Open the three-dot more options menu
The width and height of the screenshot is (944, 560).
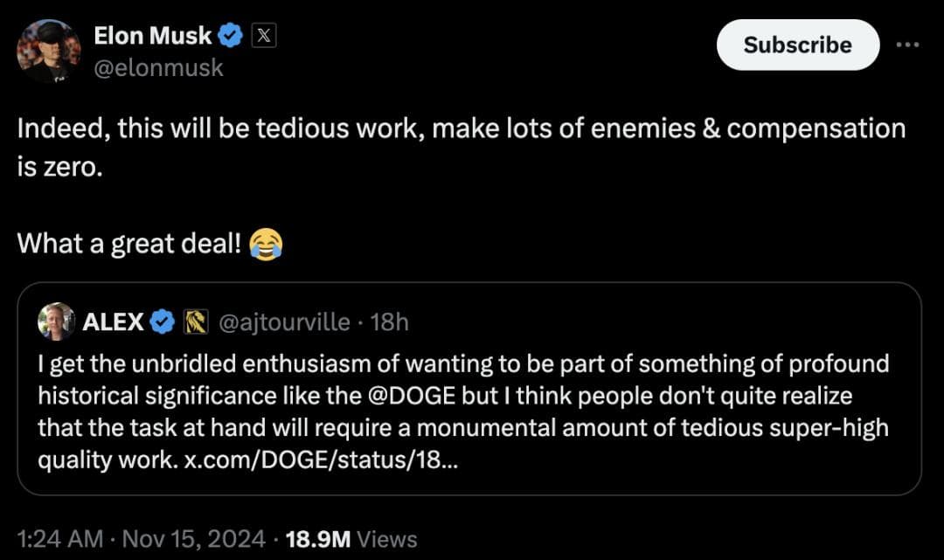[908, 45]
